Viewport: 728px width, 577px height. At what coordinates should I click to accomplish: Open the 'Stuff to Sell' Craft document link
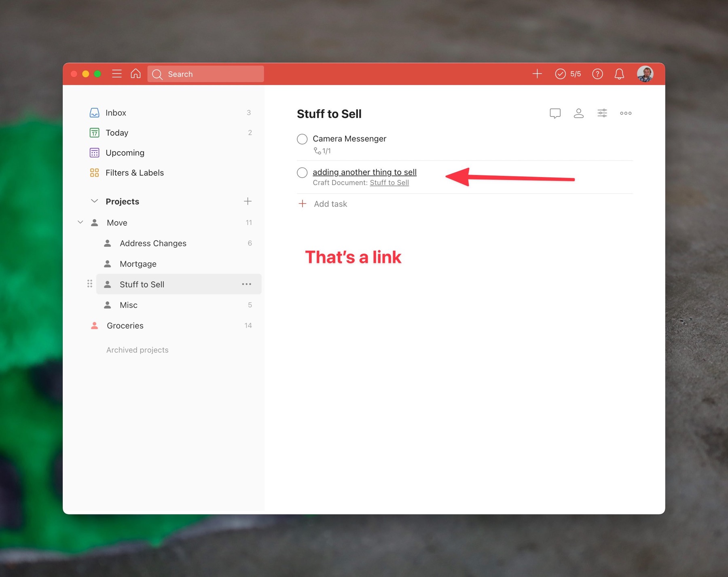point(389,183)
